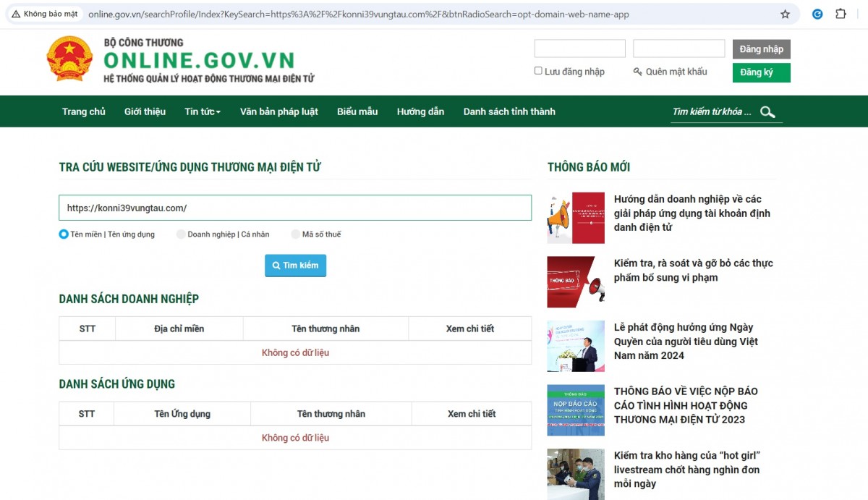
Task: Check the 'Lưu đăng nhập' checkbox
Action: pyautogui.click(x=538, y=71)
